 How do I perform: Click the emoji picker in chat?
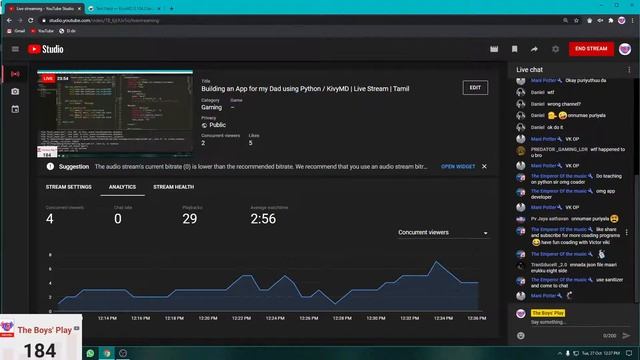click(520, 336)
